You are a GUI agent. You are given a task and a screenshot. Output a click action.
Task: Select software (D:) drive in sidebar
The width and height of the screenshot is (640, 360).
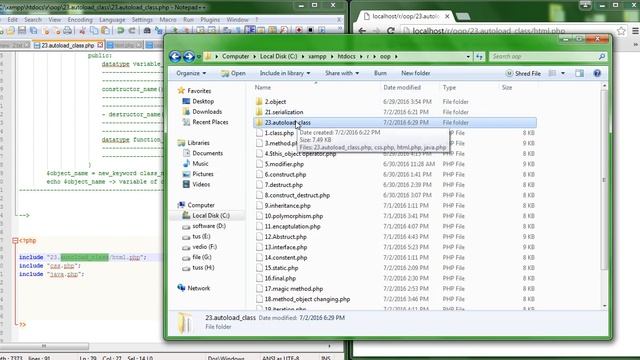(x=209, y=226)
